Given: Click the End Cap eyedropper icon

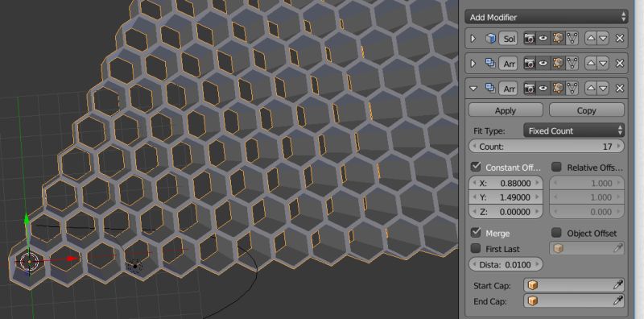Looking at the screenshot, I should tap(618, 301).
